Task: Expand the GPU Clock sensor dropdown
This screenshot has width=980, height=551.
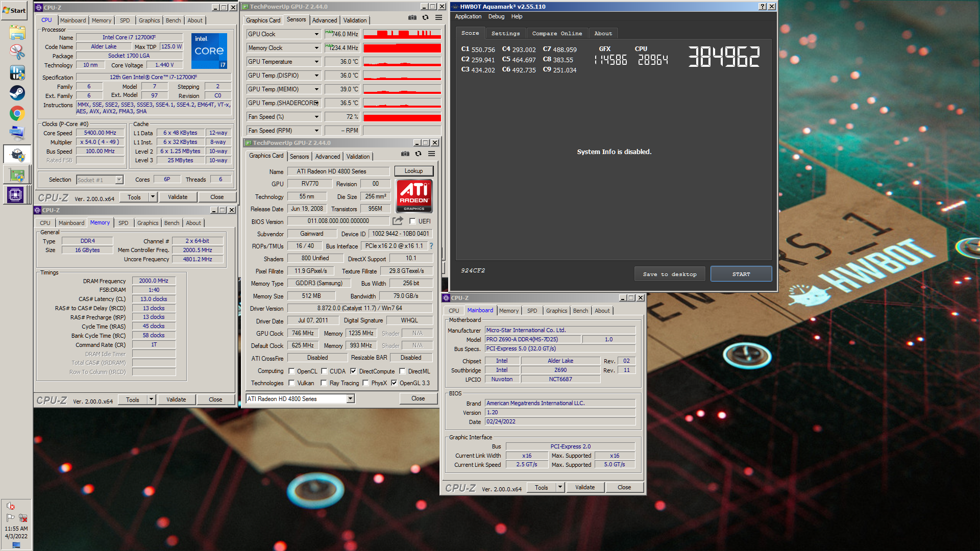Action: pos(316,34)
